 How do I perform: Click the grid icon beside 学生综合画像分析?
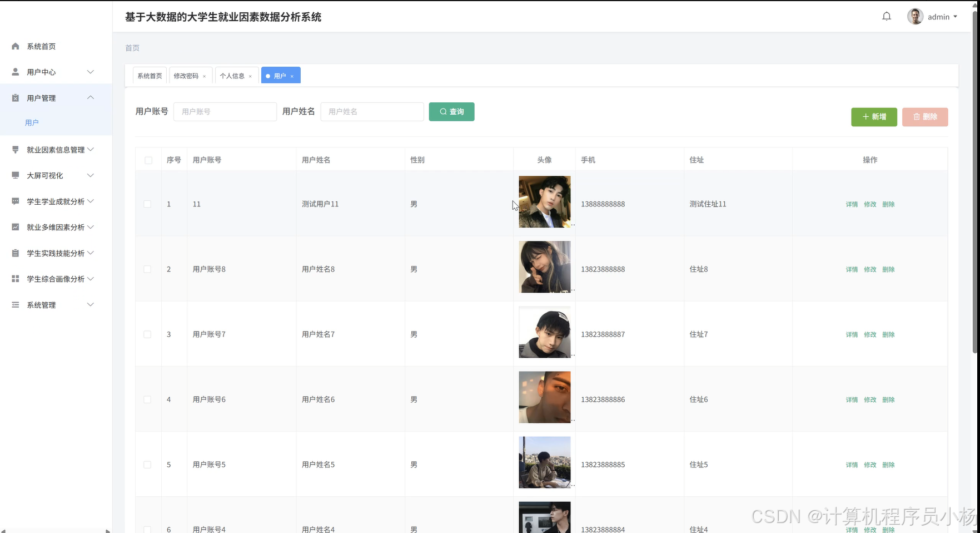(x=16, y=279)
